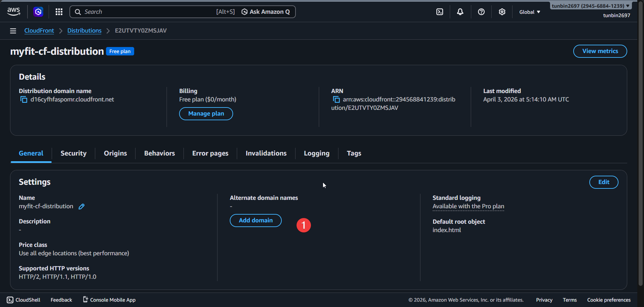Viewport: 644px width, 307px height.
Task: Open the notifications bell
Action: [x=460, y=12]
